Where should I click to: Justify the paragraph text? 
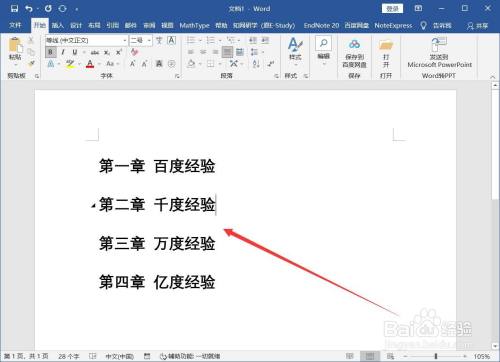point(227,52)
